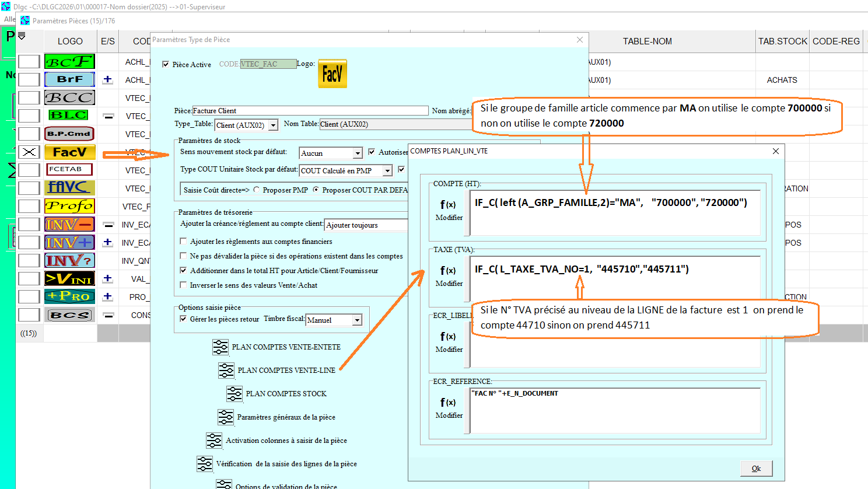Click the BCF logo icon in list
Screen dimensions: 868x489
[x=69, y=62]
